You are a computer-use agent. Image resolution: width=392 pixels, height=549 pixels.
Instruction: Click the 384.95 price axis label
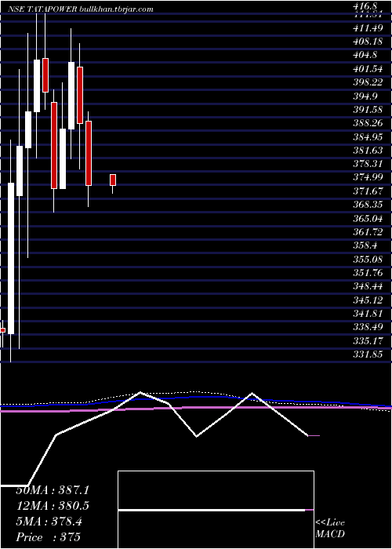[x=368, y=137]
